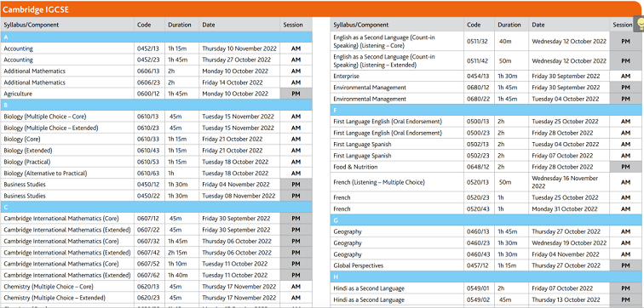
Task: Click the section C blue divider
Action: pyautogui.click(x=157, y=207)
